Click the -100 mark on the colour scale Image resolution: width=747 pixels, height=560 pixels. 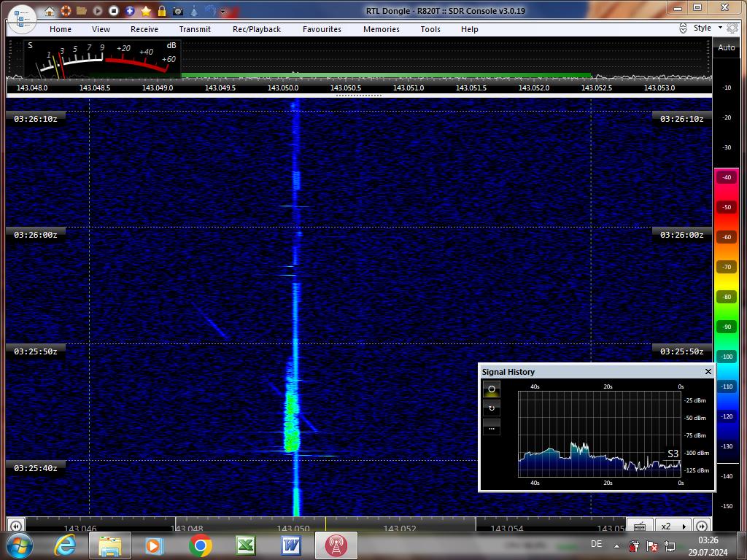pos(727,357)
